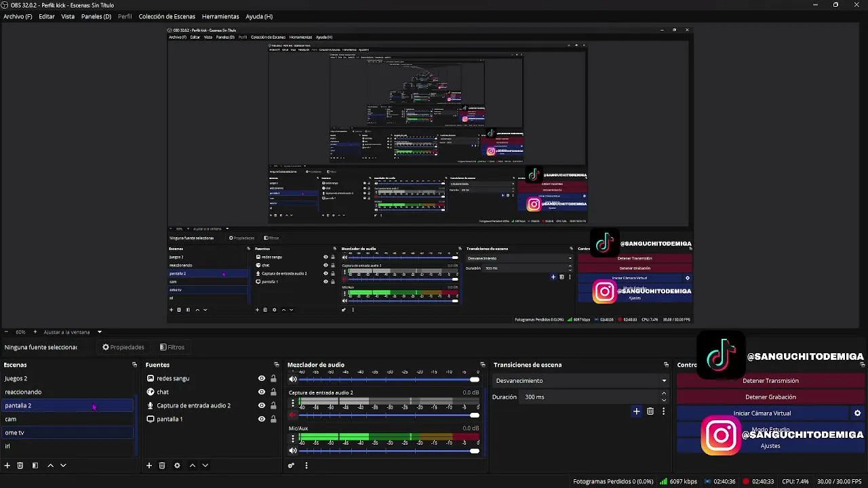Toggle lock on pantalla 1 source
Image resolution: width=868 pixels, height=488 pixels.
click(273, 419)
